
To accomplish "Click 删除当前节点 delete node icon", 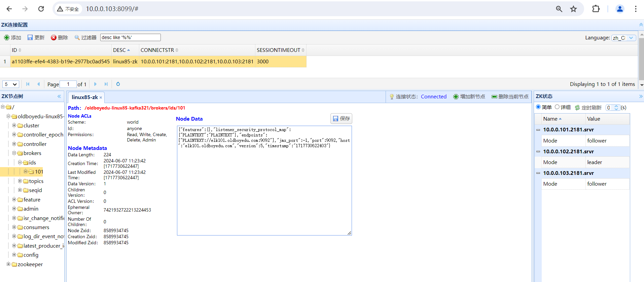I will click(x=494, y=97).
